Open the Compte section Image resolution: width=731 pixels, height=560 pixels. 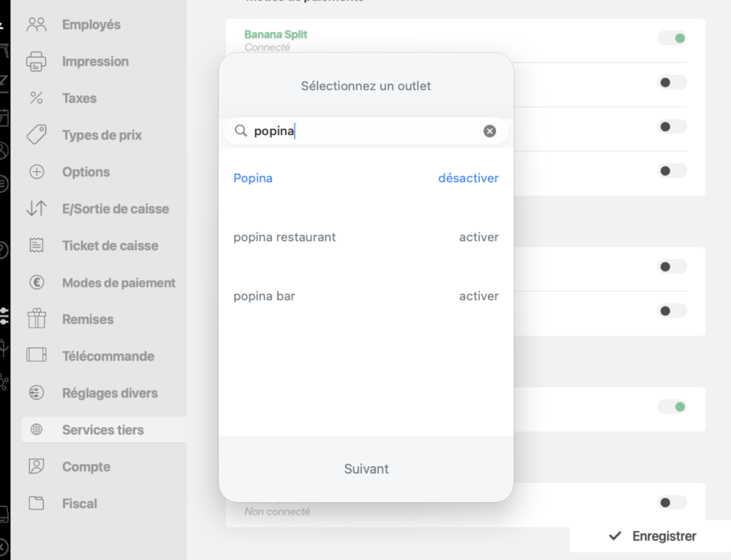point(86,466)
